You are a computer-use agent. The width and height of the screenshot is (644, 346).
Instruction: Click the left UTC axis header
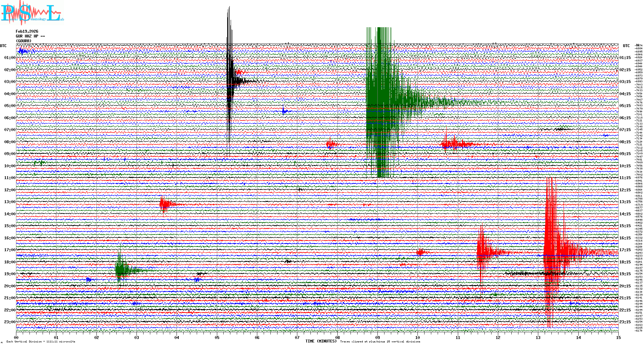[3, 46]
